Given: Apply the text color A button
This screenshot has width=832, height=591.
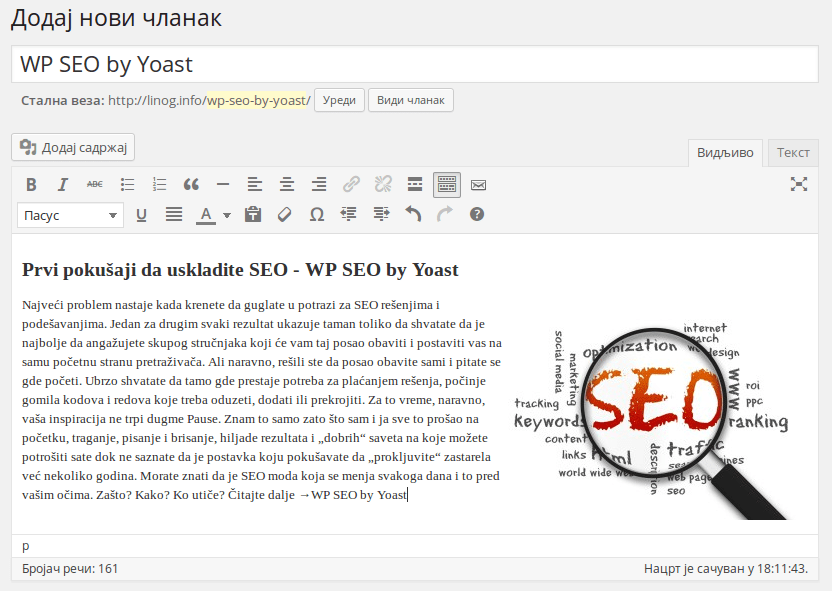Looking at the screenshot, I should [206, 215].
